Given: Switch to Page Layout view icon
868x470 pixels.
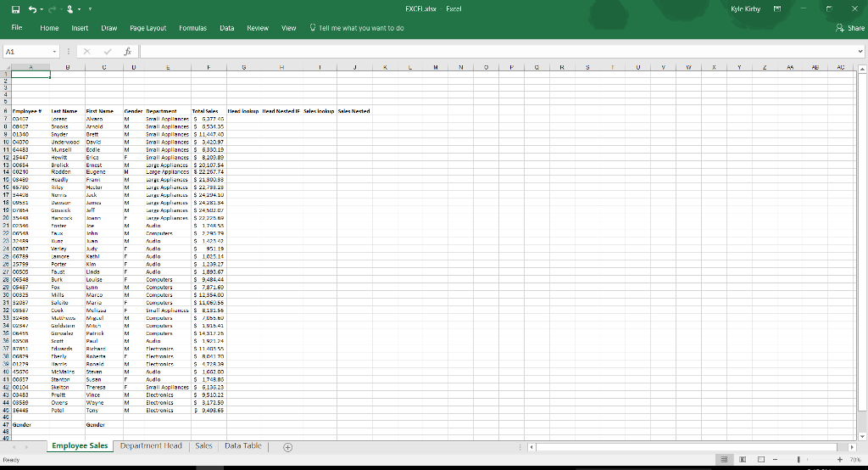Looking at the screenshot, I should 743,460.
